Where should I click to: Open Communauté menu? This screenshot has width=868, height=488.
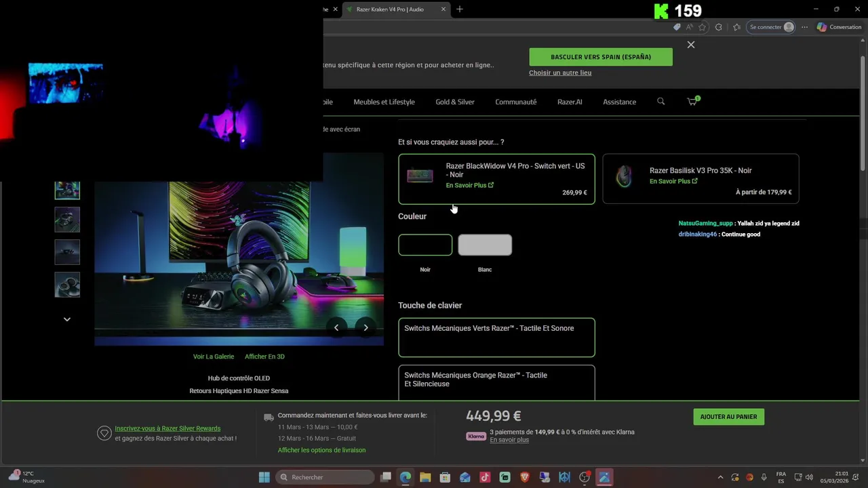coord(516,102)
